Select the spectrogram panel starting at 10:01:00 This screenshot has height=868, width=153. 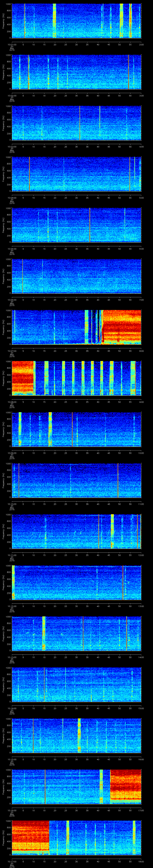pos(76,21)
